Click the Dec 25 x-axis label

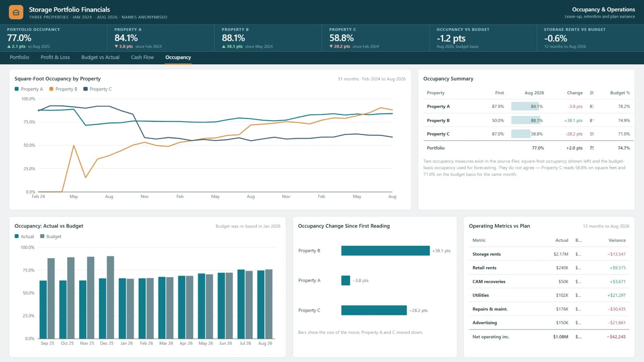coord(107,343)
